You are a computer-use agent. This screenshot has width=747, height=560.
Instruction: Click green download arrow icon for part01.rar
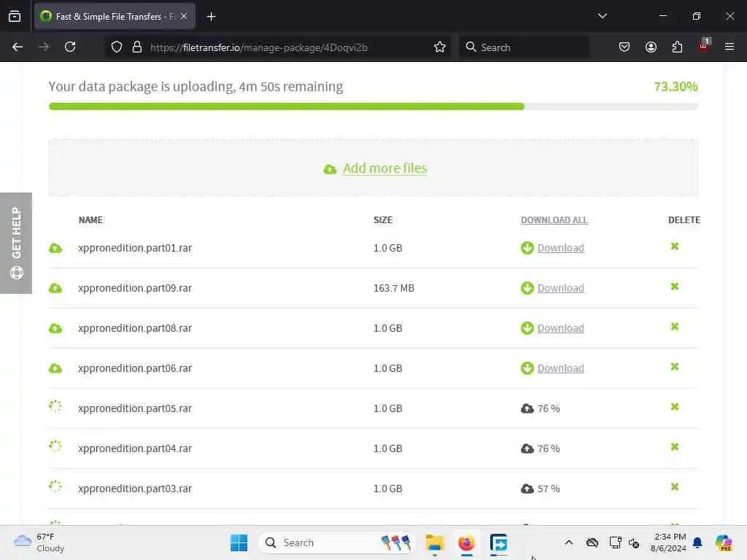click(527, 248)
